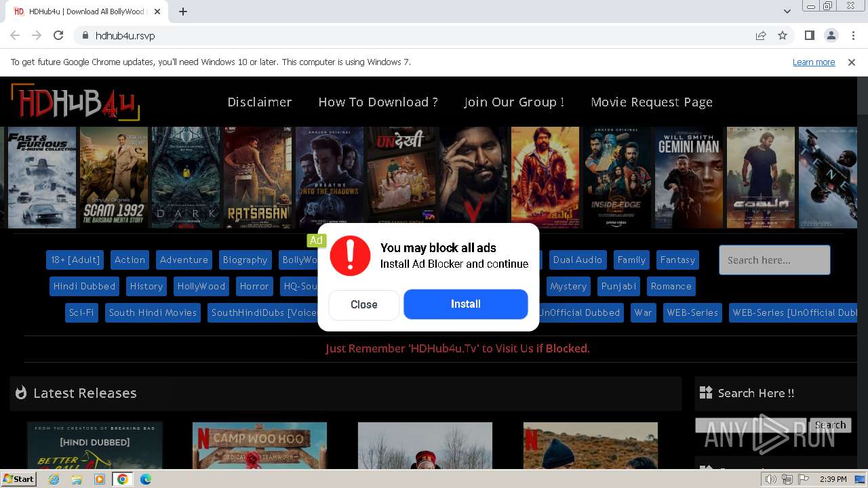Open the Dual Audio category
Image resolution: width=868 pixels, height=488 pixels.
click(578, 260)
